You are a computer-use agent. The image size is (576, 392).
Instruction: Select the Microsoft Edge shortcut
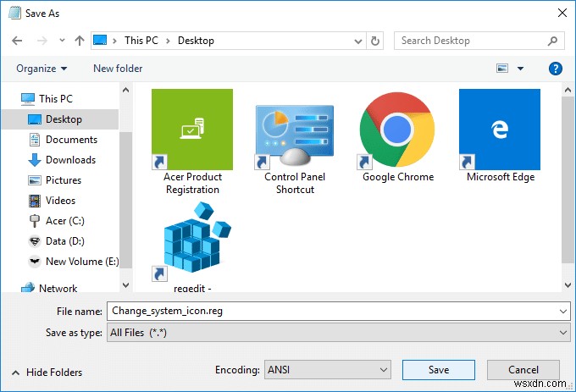(500, 136)
